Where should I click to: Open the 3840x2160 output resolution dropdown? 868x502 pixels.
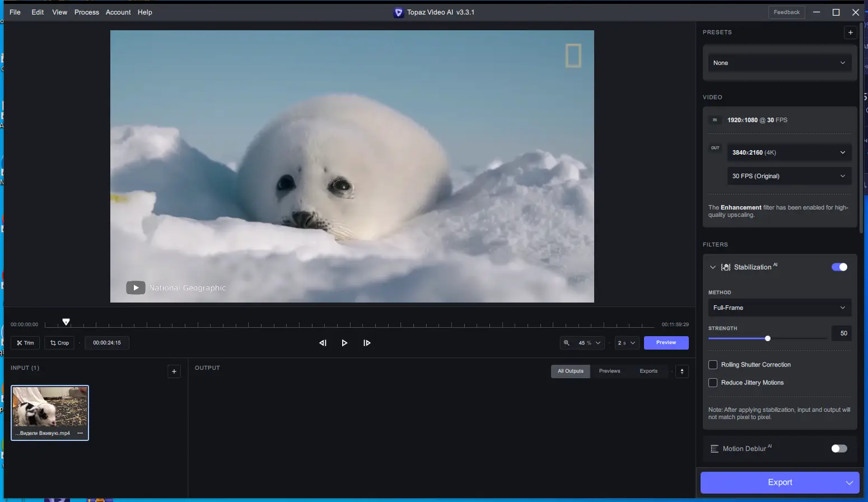tap(788, 152)
